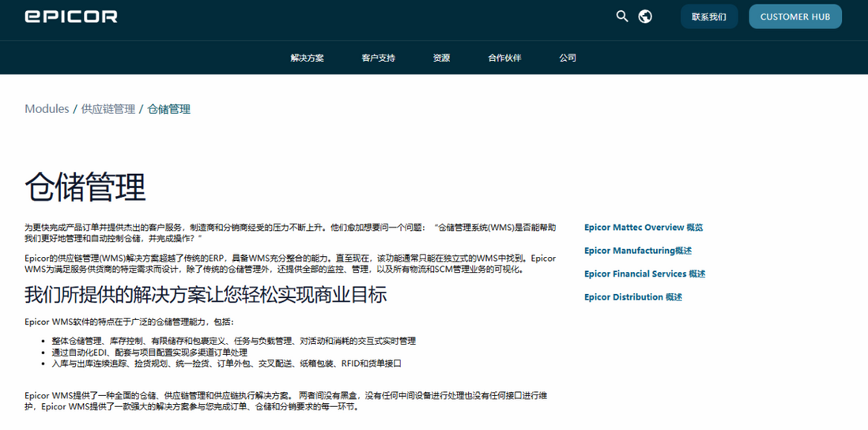Open the CUSTOMER HUB button
868x430 pixels.
795,17
